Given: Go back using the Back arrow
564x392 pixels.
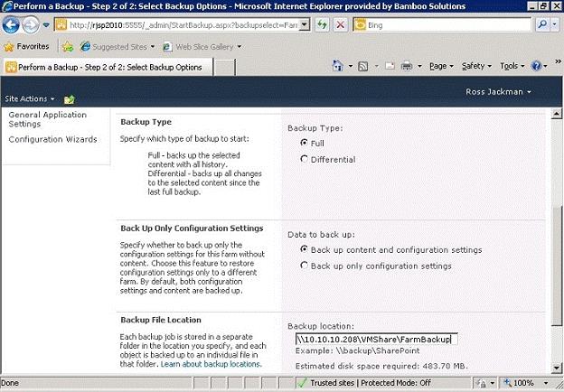Looking at the screenshot, I should (11, 25).
